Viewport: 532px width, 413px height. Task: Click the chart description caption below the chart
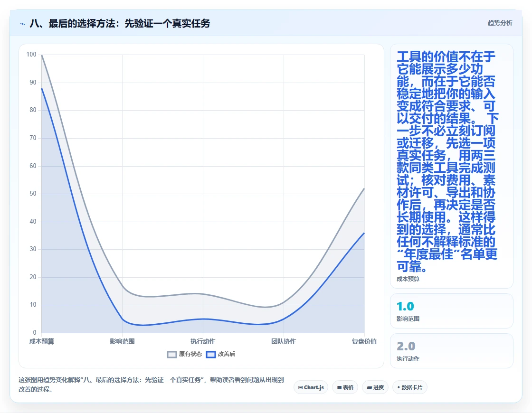click(x=151, y=385)
